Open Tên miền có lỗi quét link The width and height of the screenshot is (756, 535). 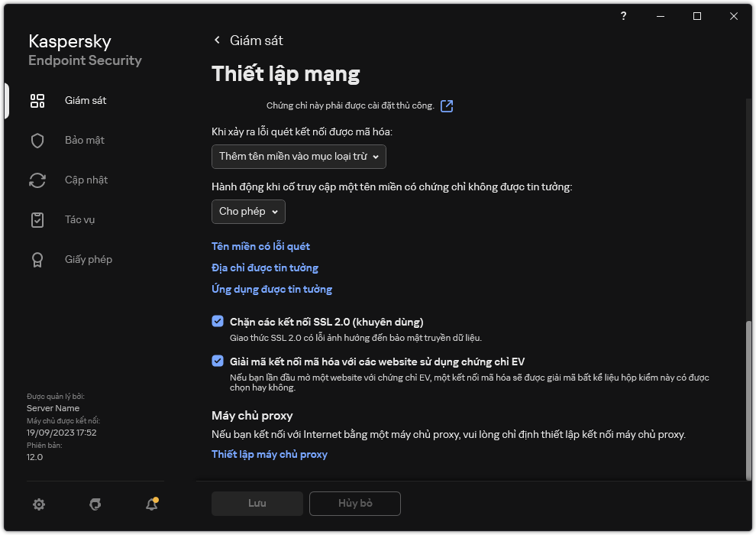[260, 246]
